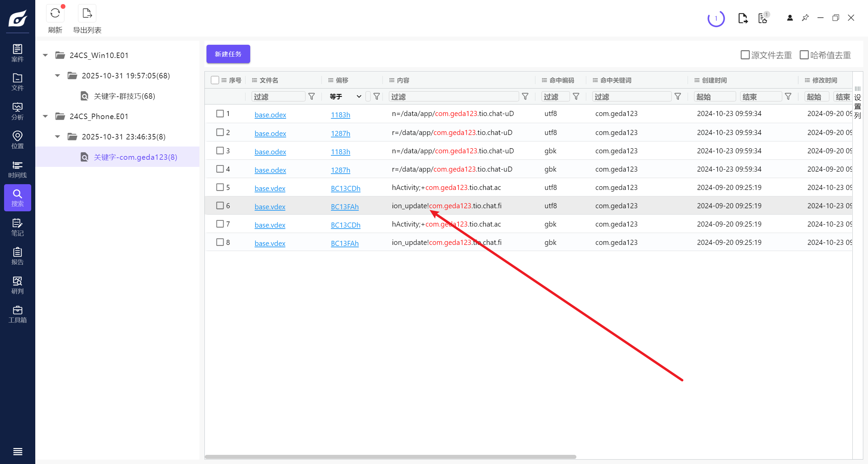Open the BC13CDh offset link in row 5
The width and height of the screenshot is (868, 464).
[x=345, y=188]
